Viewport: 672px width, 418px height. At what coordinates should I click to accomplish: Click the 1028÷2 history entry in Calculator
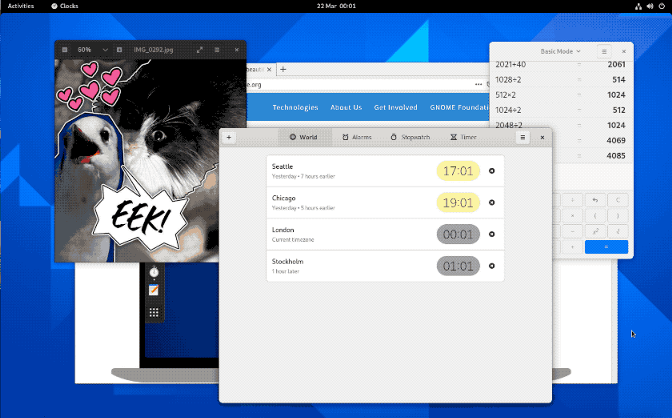pos(508,80)
